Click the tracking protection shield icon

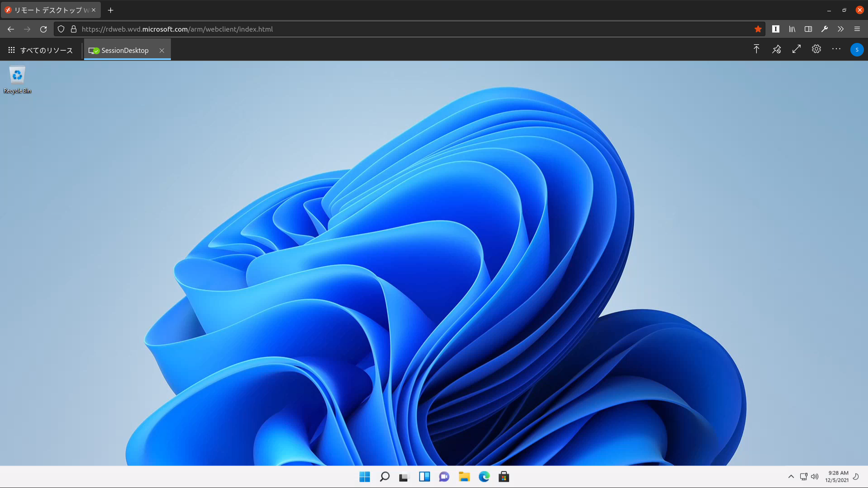pos(61,29)
